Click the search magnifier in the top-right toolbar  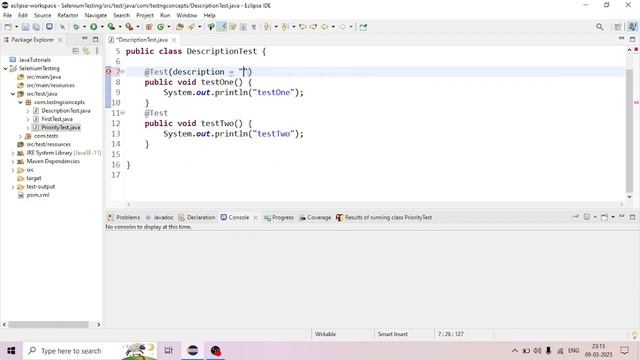600,27
